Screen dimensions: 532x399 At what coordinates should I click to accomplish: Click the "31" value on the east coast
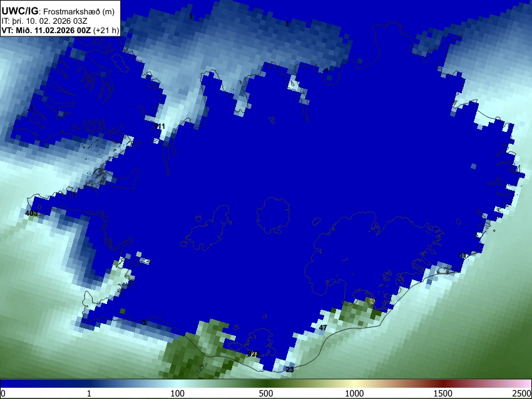point(463,255)
